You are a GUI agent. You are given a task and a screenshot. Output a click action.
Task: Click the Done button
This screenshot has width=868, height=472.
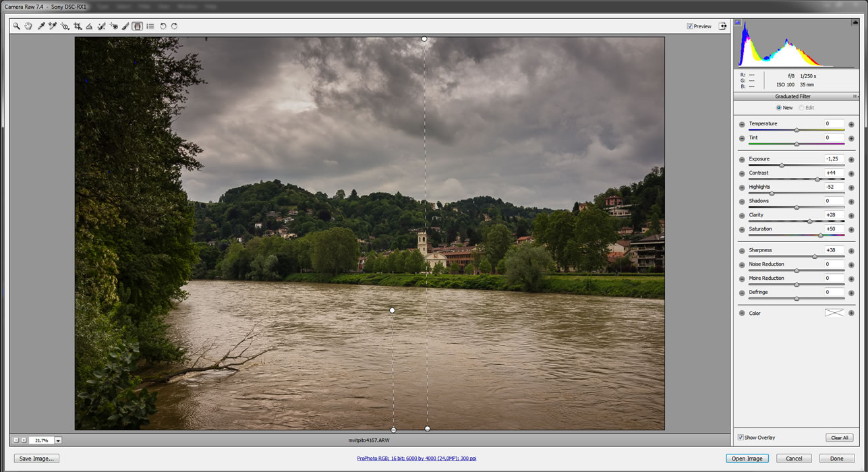[837, 459]
